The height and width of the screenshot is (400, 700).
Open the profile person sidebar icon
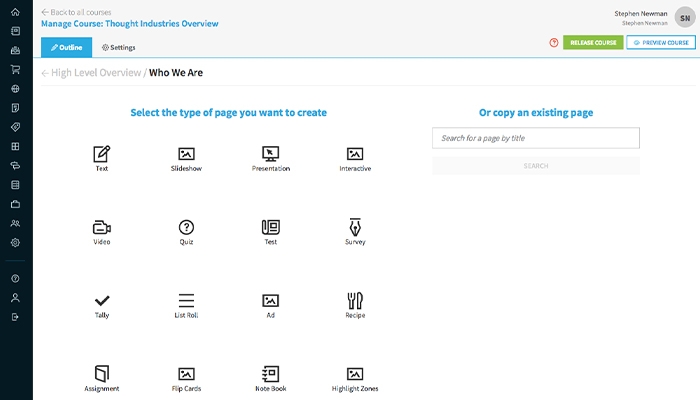(15, 298)
